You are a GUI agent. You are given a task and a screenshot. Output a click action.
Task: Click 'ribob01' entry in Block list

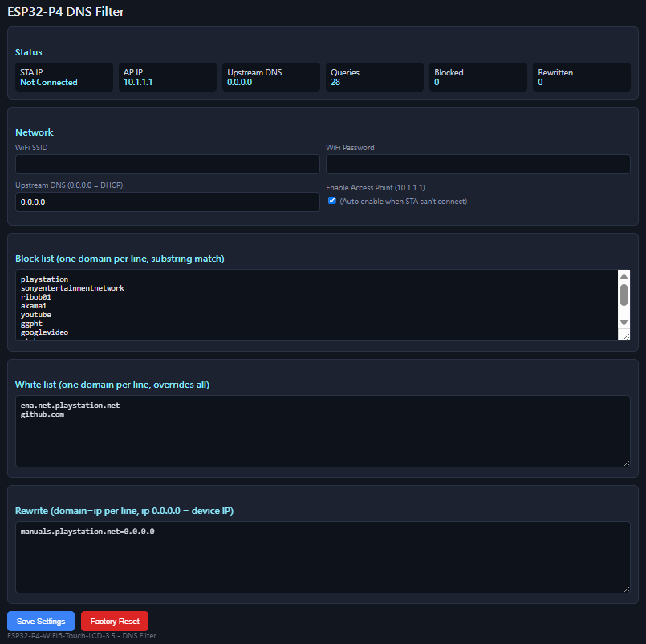(x=36, y=297)
